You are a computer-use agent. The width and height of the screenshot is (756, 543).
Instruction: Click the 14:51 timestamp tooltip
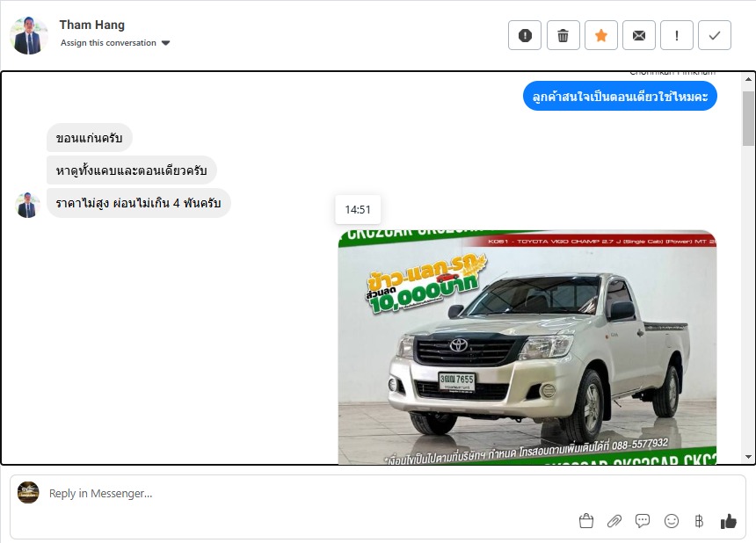(358, 210)
